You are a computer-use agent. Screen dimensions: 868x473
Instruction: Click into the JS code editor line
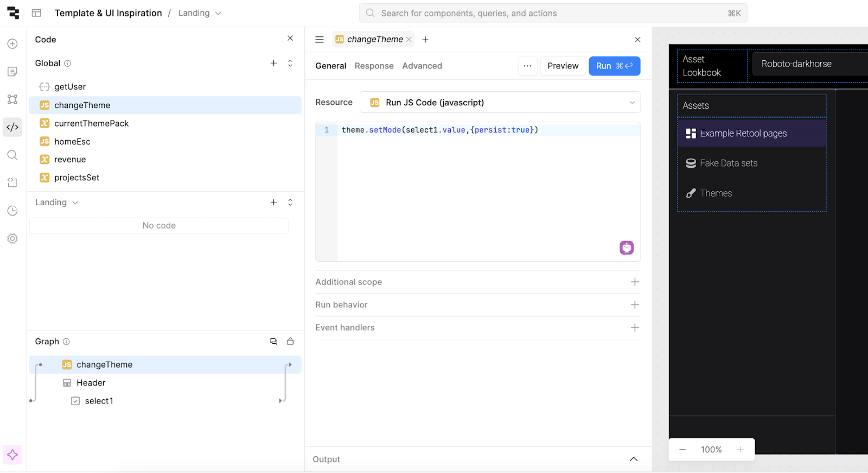click(x=488, y=130)
